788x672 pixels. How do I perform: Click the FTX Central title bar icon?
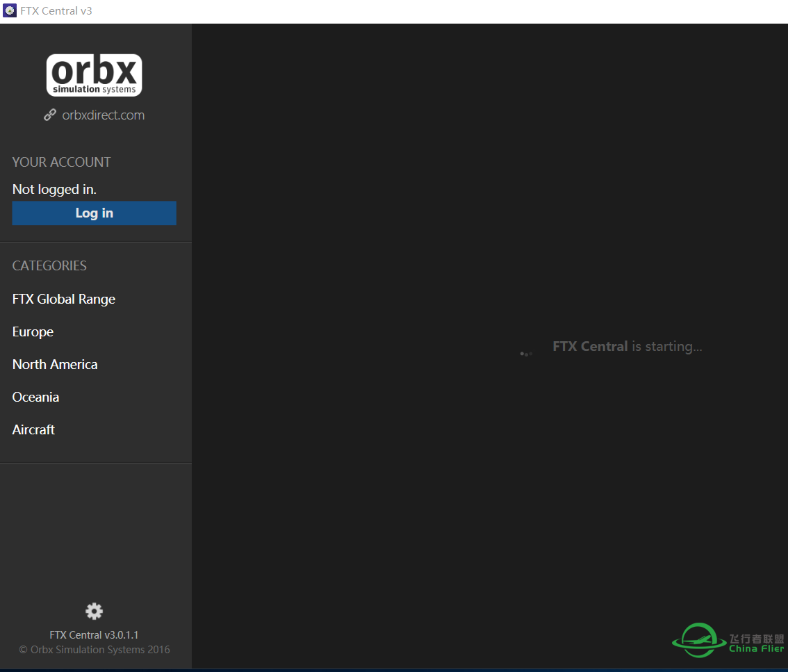pos(10,10)
